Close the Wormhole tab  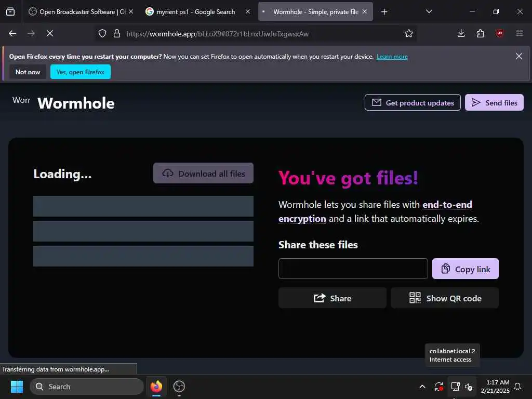click(364, 11)
